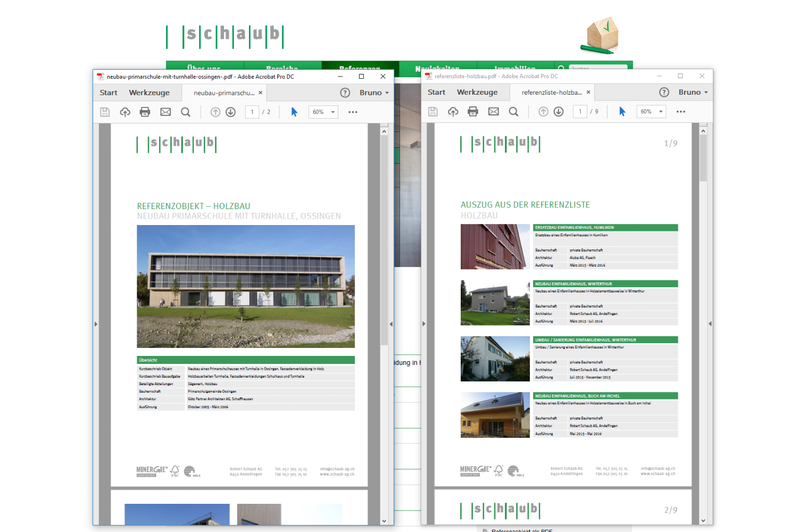The width and height of the screenshot is (798, 532).
Task: Expand the left navigation pane in the right window
Action: tap(424, 323)
